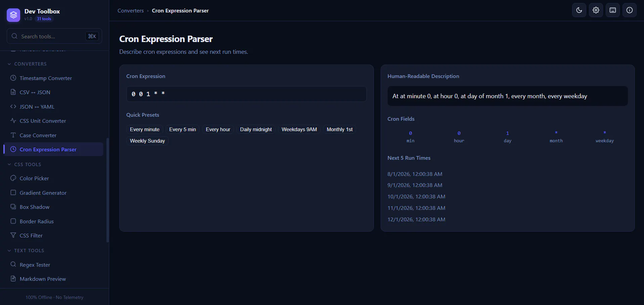Click the sidebar vertical scrollbar
The image size is (644, 305).
pos(108,190)
